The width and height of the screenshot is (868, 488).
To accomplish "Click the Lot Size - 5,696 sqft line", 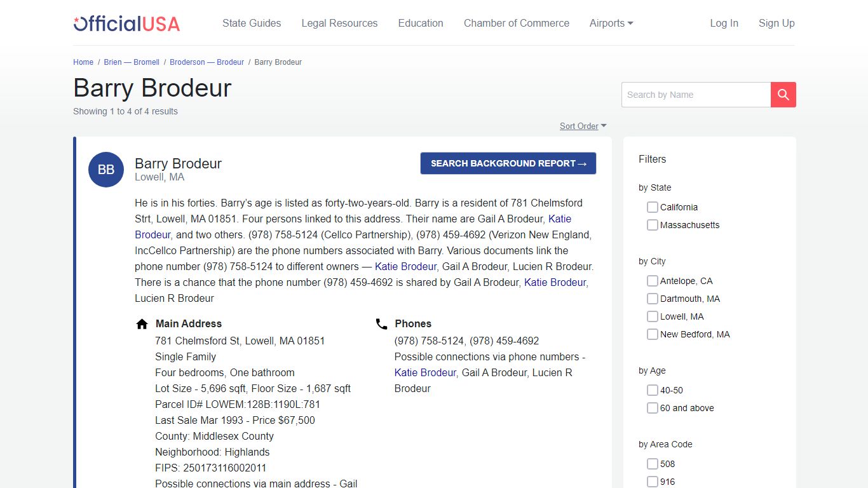I will 253,388.
